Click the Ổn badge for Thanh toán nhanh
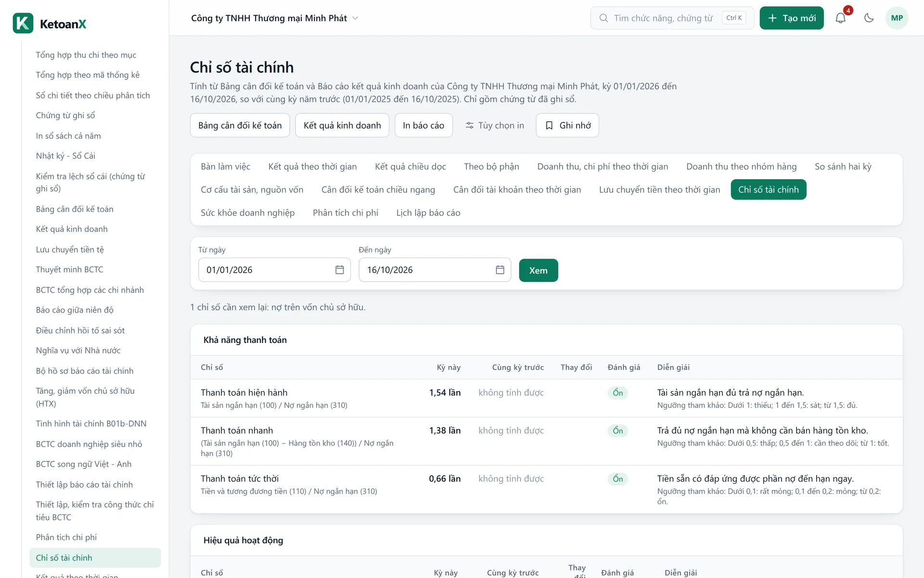 pyautogui.click(x=618, y=431)
